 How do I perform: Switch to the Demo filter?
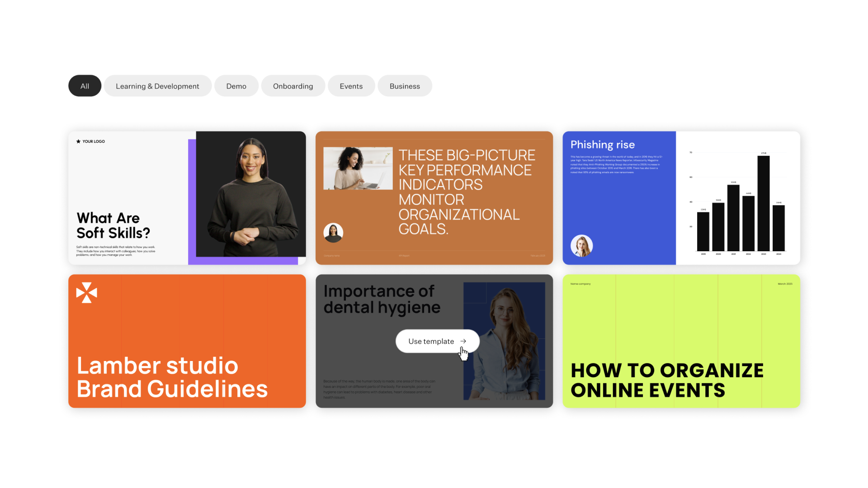[x=236, y=86]
